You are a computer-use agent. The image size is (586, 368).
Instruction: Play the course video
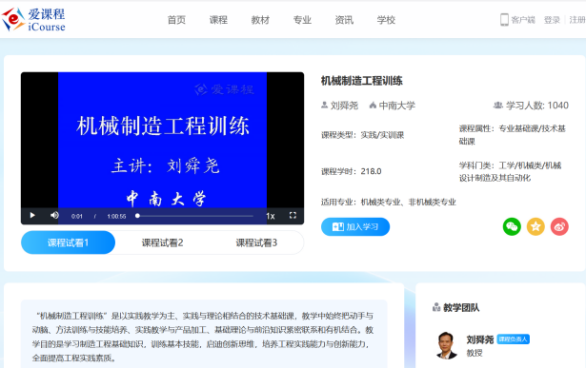point(33,215)
